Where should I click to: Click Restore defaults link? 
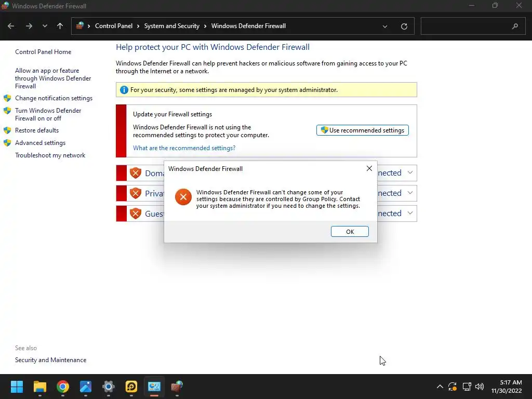pyautogui.click(x=37, y=130)
